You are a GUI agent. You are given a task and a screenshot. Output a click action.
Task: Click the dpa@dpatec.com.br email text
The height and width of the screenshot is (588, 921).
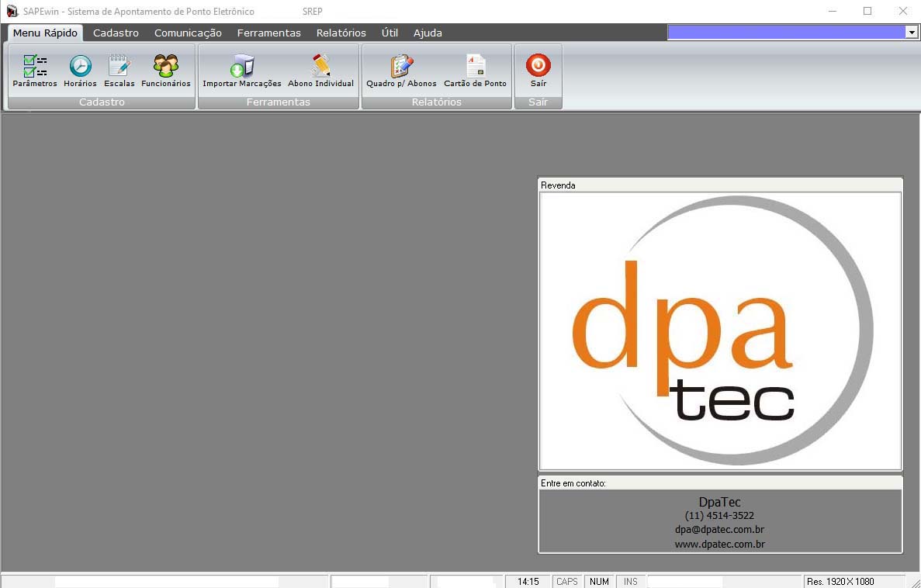click(x=719, y=529)
